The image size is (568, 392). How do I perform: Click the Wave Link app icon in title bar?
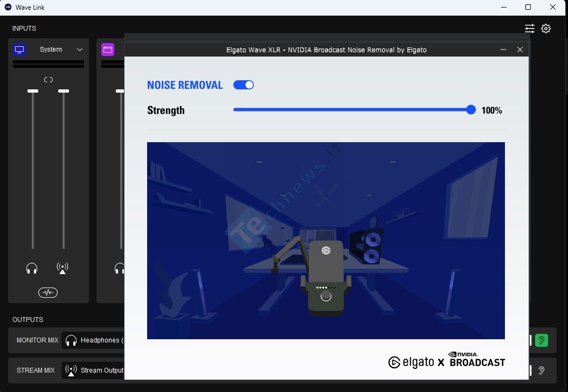point(8,7)
